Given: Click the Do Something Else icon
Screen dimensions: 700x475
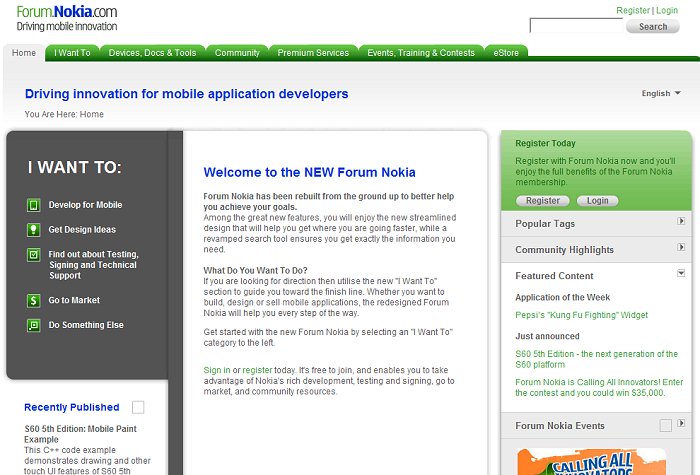Looking at the screenshot, I should point(34,325).
